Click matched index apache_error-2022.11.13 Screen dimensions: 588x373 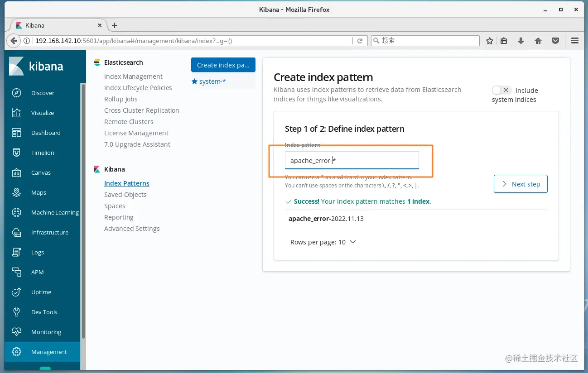pos(326,219)
